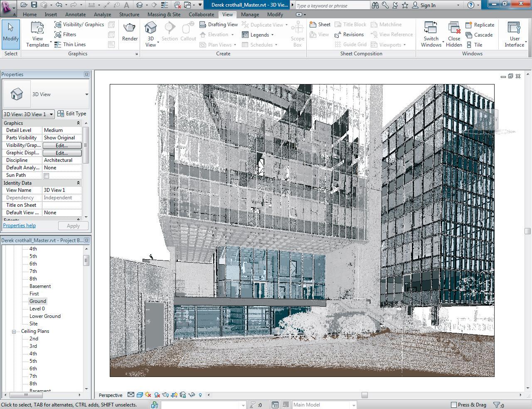Undo last action in quick access toolbar
This screenshot has height=409, width=532.
point(59,5)
